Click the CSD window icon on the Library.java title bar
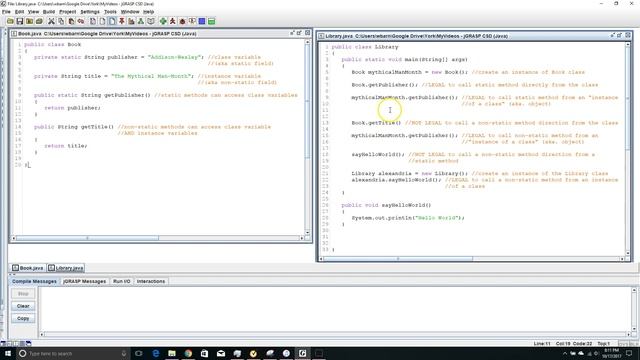Screen dimensions: 640x360 (321, 36)
